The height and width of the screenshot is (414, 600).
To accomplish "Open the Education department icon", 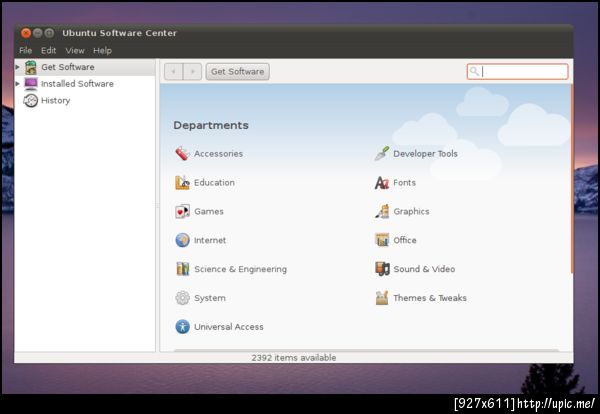I will pos(183,183).
